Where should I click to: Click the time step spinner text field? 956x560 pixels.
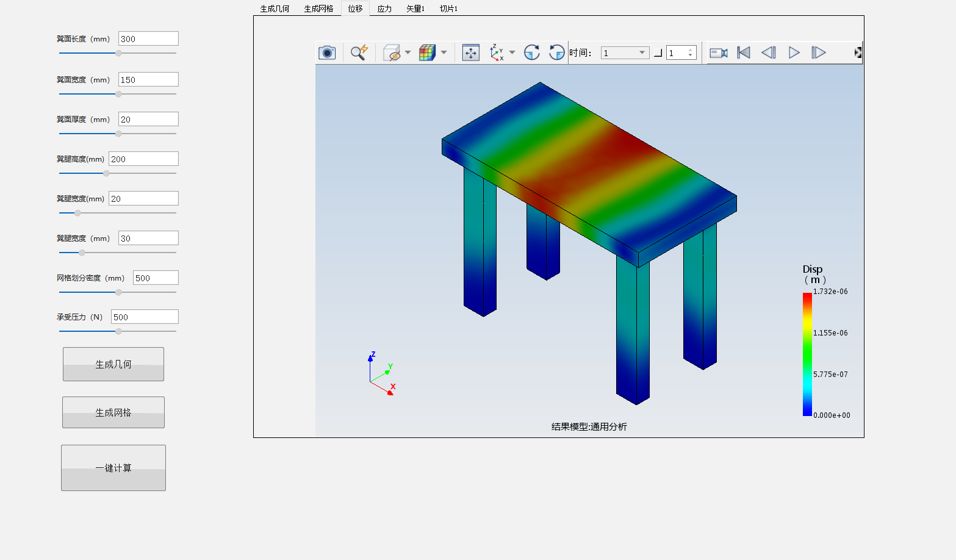(677, 53)
